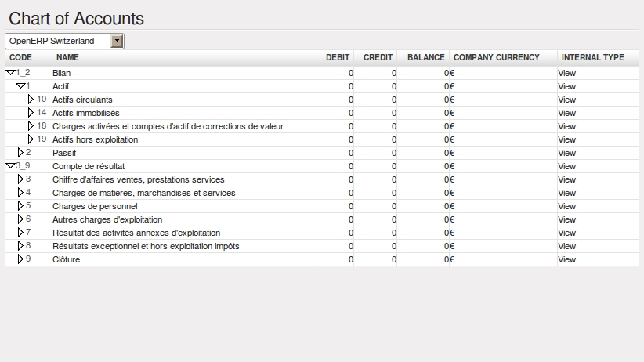
Task: Select the Résultats exceptionnel et hors exploitation row
Action: click(x=146, y=246)
